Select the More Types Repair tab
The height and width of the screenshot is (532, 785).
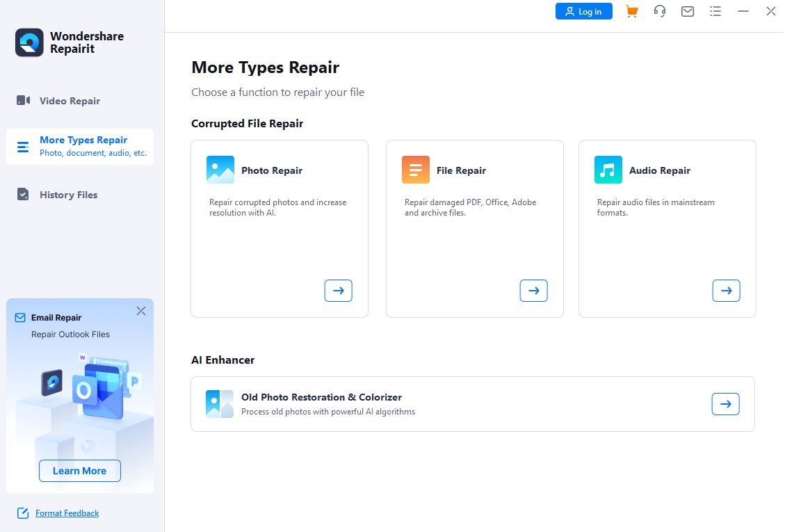[x=80, y=146]
